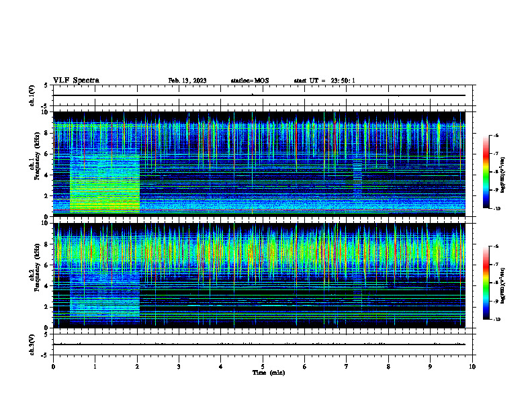Click the date 'Feb. 13, 2023' label

coord(187,81)
